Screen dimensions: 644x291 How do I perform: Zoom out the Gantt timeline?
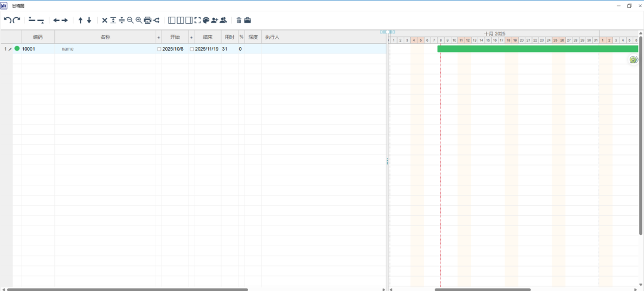130,20
